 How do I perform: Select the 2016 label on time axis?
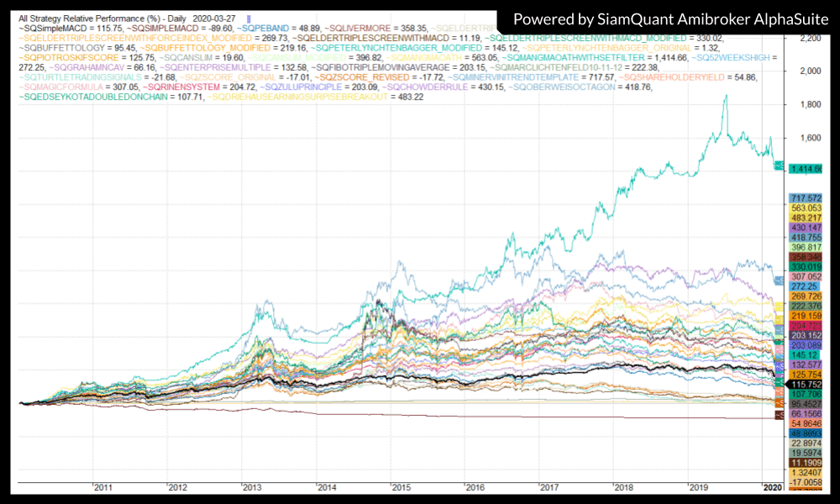[475, 486]
